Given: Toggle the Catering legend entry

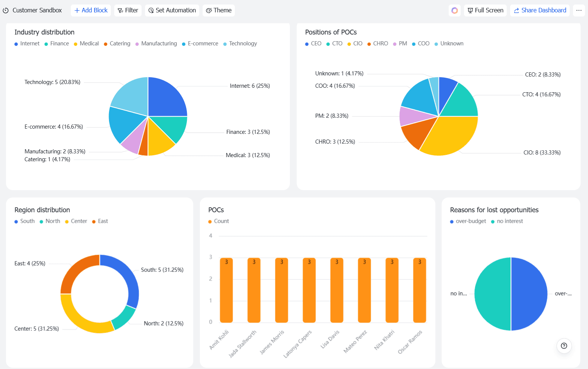Looking at the screenshot, I should [x=117, y=43].
